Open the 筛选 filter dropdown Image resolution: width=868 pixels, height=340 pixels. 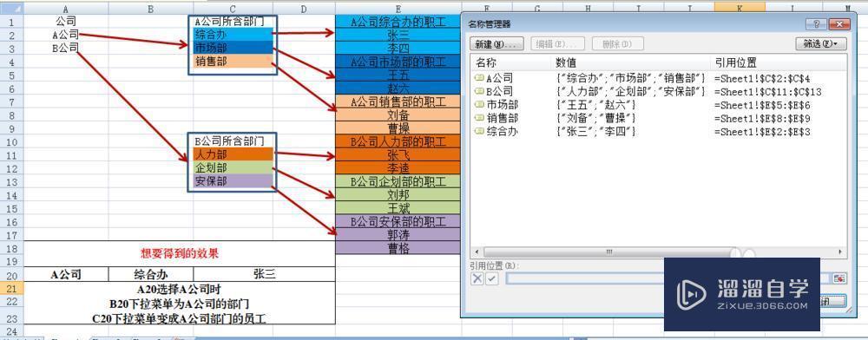tap(820, 44)
